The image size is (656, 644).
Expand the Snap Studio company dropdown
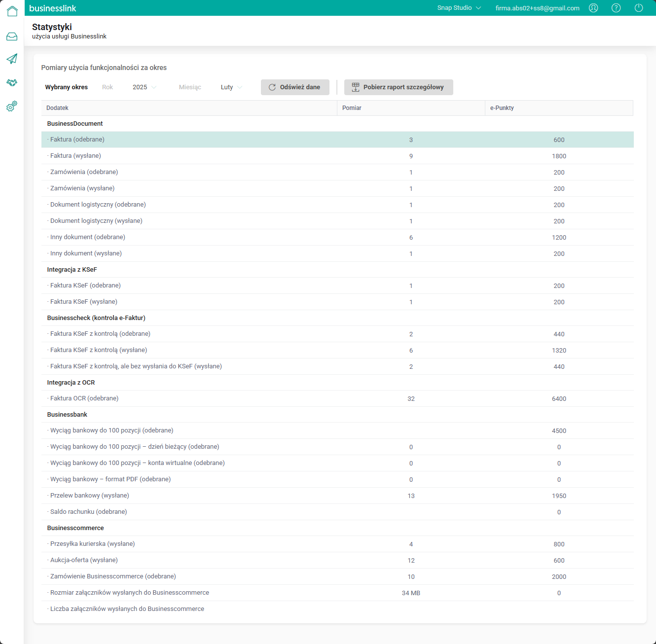(x=459, y=8)
